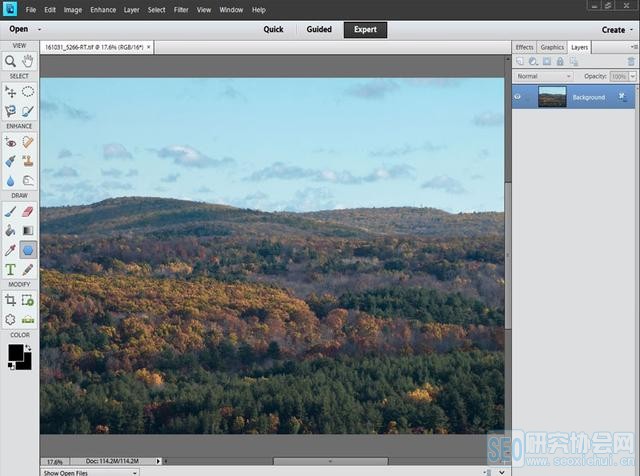Viewport: 640px width, 476px height.
Task: Click the Background layer thumbnail
Action: [552, 97]
